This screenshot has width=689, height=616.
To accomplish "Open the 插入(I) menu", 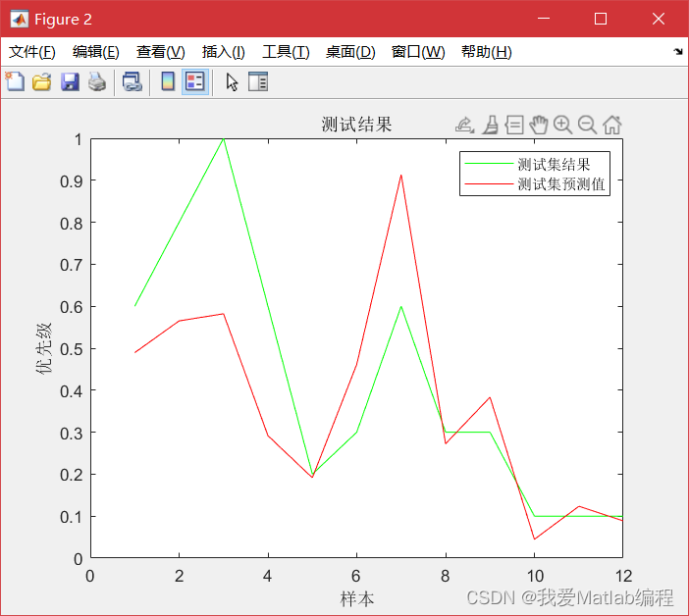I will 223,52.
